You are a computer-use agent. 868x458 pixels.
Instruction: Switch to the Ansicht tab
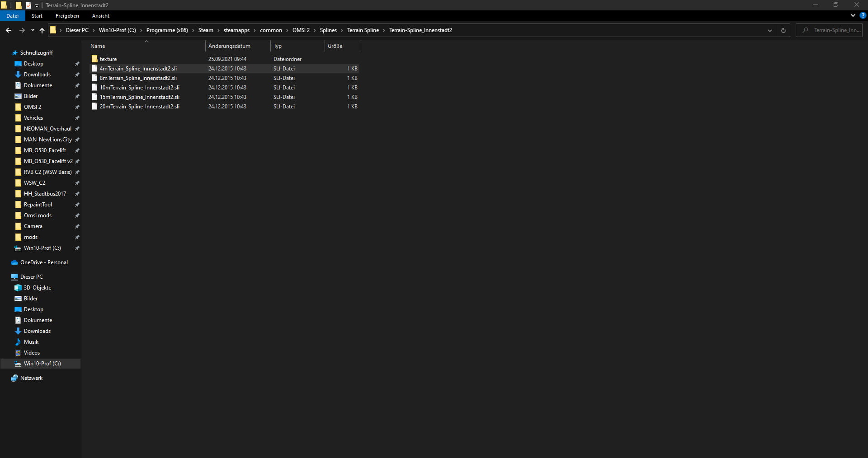coord(100,16)
